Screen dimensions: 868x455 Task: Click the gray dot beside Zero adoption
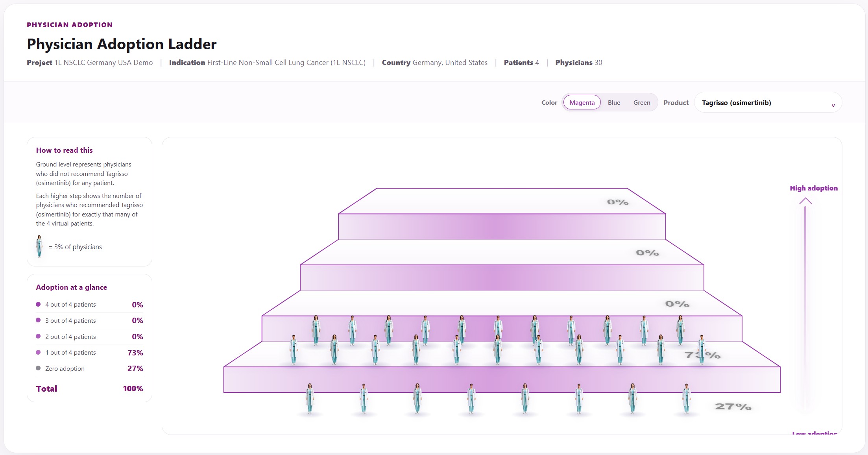pos(38,368)
